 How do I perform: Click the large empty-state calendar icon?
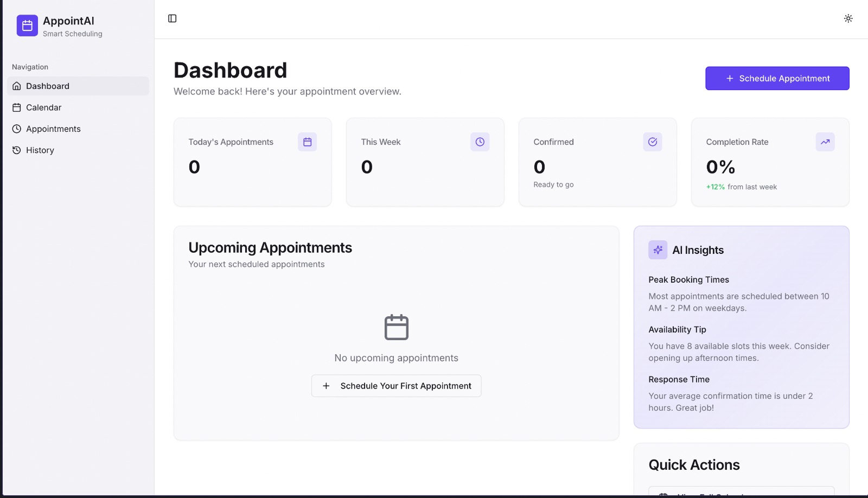pyautogui.click(x=396, y=327)
